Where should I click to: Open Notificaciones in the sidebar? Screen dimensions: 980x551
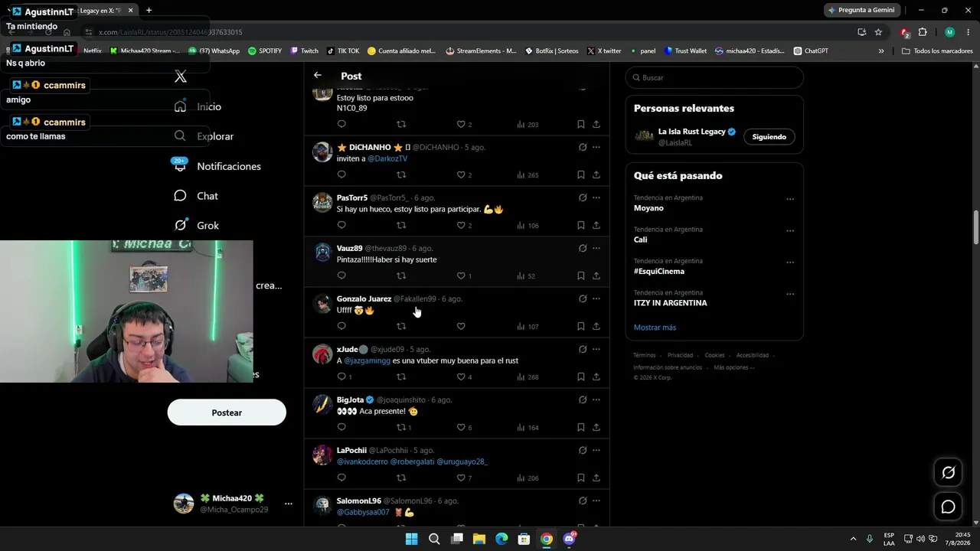[217, 166]
